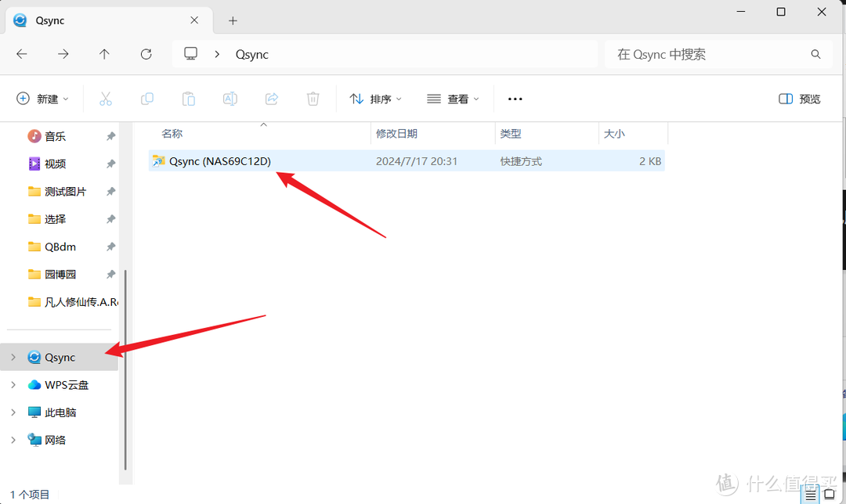This screenshot has height=504, width=846.
Task: Click the Cut scissors icon
Action: (105, 99)
